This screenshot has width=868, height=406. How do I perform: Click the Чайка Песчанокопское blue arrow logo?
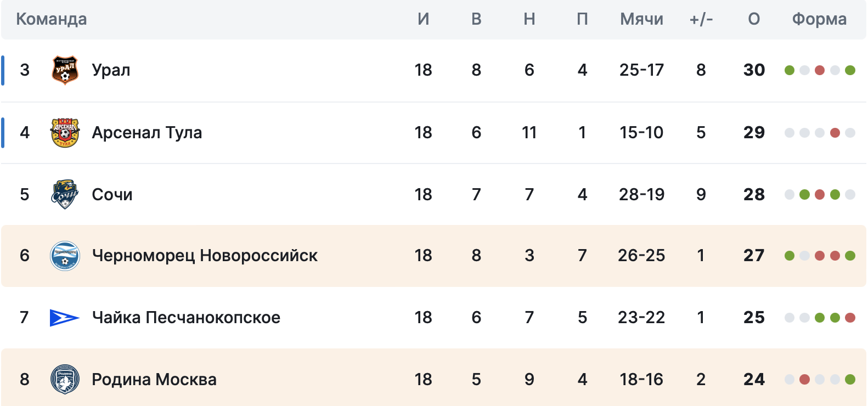[x=65, y=318]
